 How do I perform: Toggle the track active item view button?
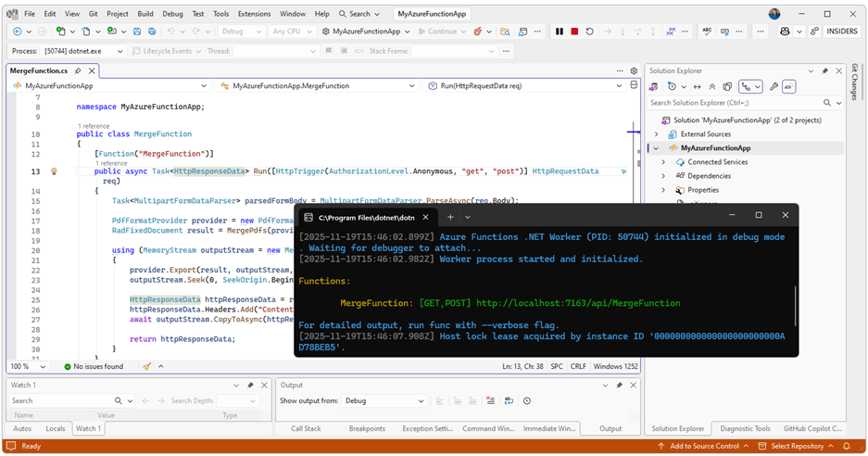pyautogui.click(x=751, y=86)
